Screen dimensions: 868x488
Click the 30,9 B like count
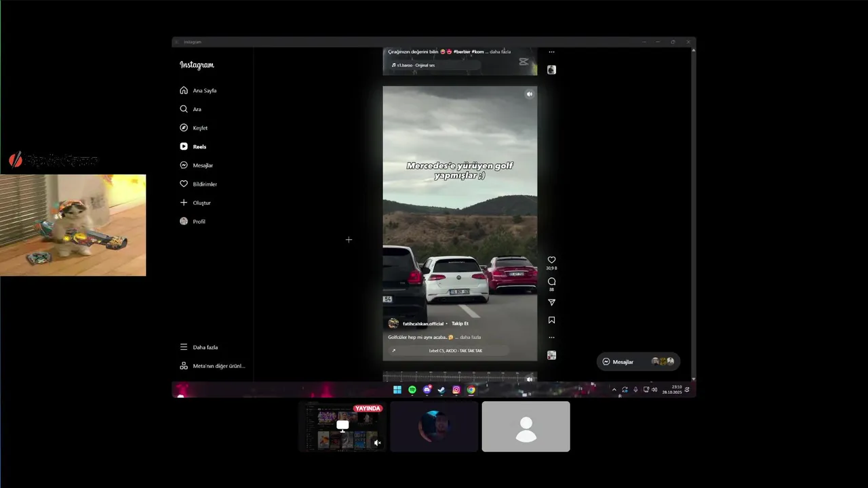pos(551,268)
